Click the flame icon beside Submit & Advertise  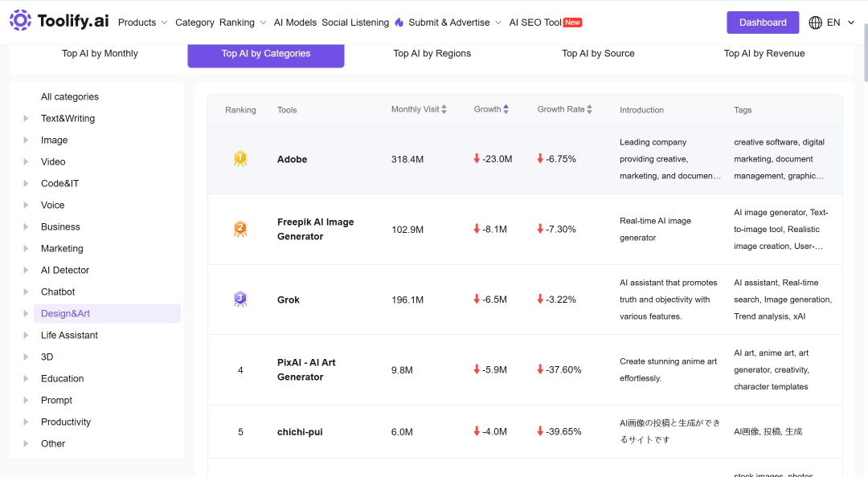(x=399, y=22)
